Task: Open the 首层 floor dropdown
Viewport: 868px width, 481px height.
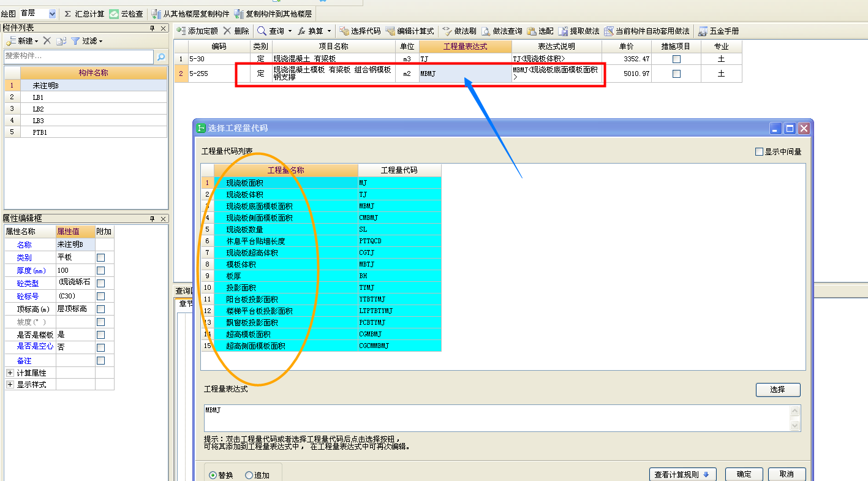Action: pos(51,13)
